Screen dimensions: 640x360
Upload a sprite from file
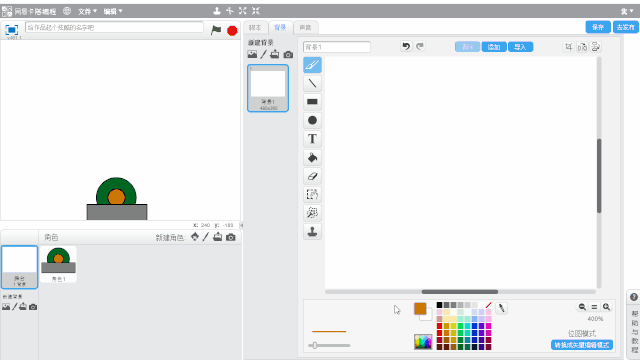[x=218, y=237]
